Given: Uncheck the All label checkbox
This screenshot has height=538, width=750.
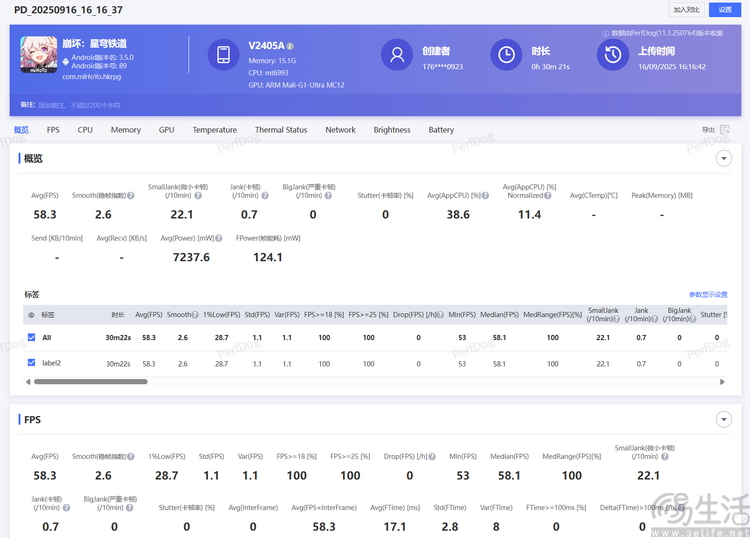Looking at the screenshot, I should click(31, 338).
